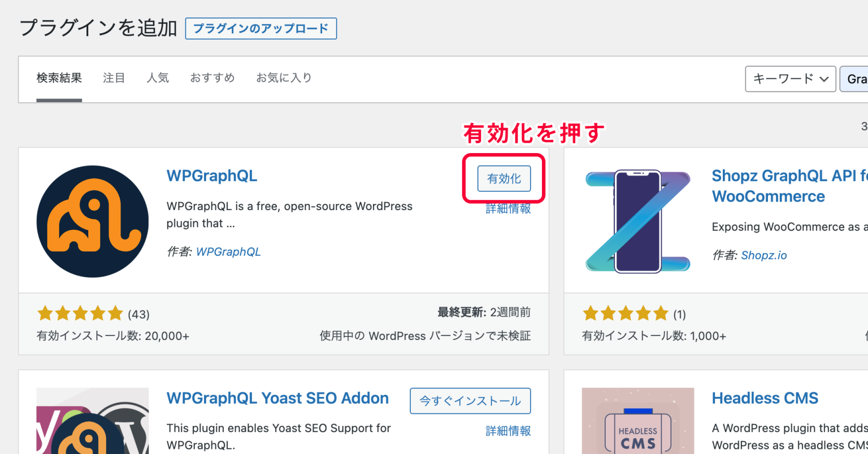Switch to the おすすめ tab
The image size is (868, 454).
click(212, 78)
